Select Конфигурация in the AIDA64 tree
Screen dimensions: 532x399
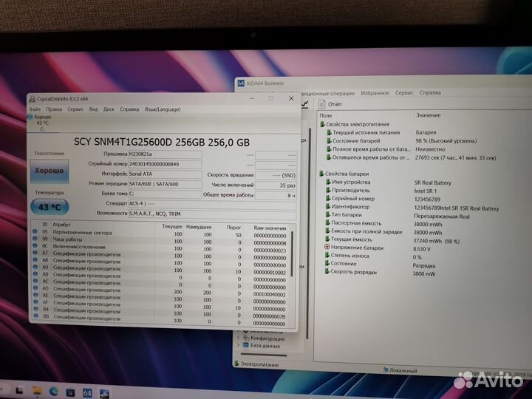pyautogui.click(x=267, y=338)
